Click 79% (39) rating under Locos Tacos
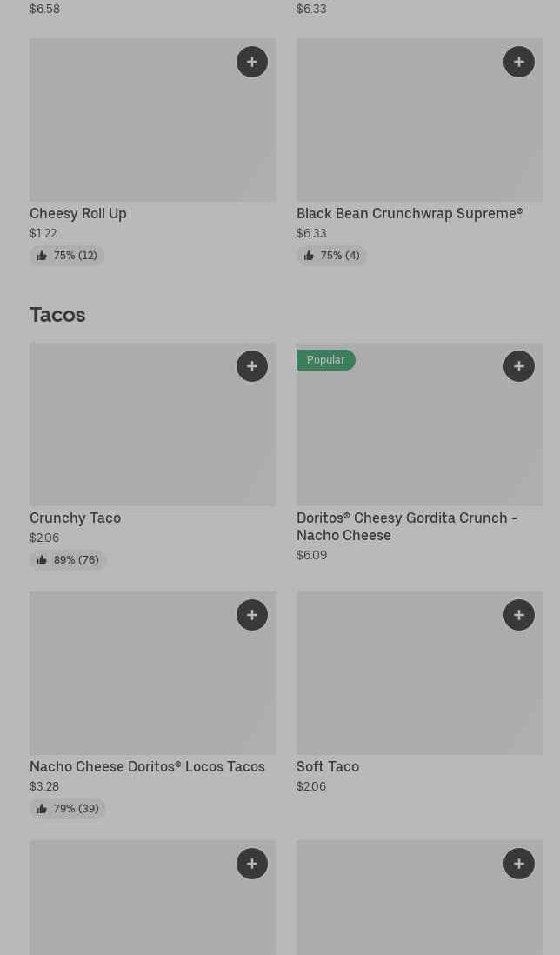The height and width of the screenshot is (955, 560). 68,809
